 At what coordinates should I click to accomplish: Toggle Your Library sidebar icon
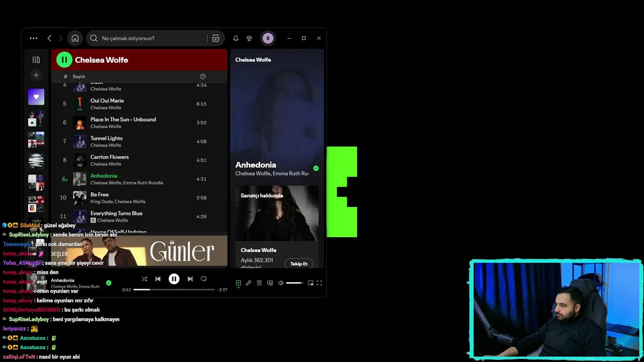coord(36,60)
